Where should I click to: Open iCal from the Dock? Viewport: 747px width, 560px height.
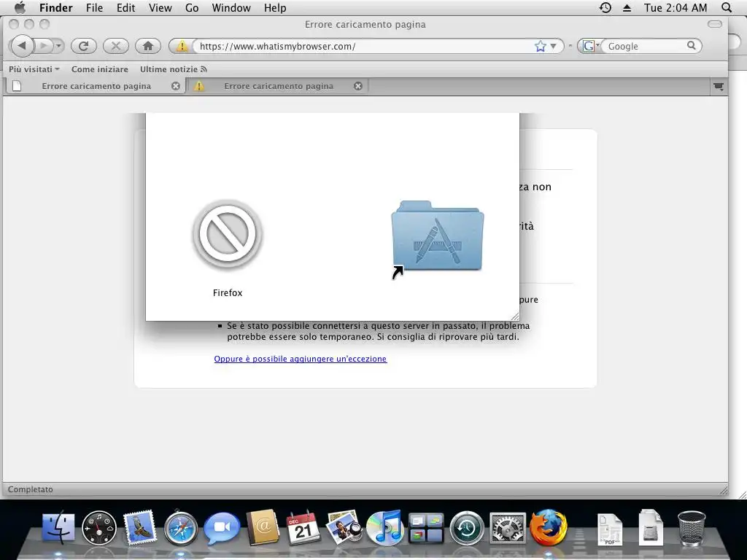coord(303,528)
